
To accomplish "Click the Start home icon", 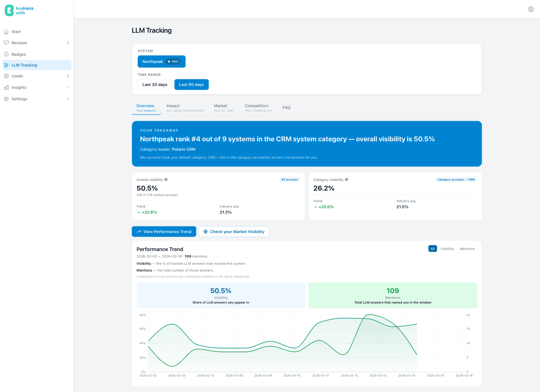I will 6,32.
